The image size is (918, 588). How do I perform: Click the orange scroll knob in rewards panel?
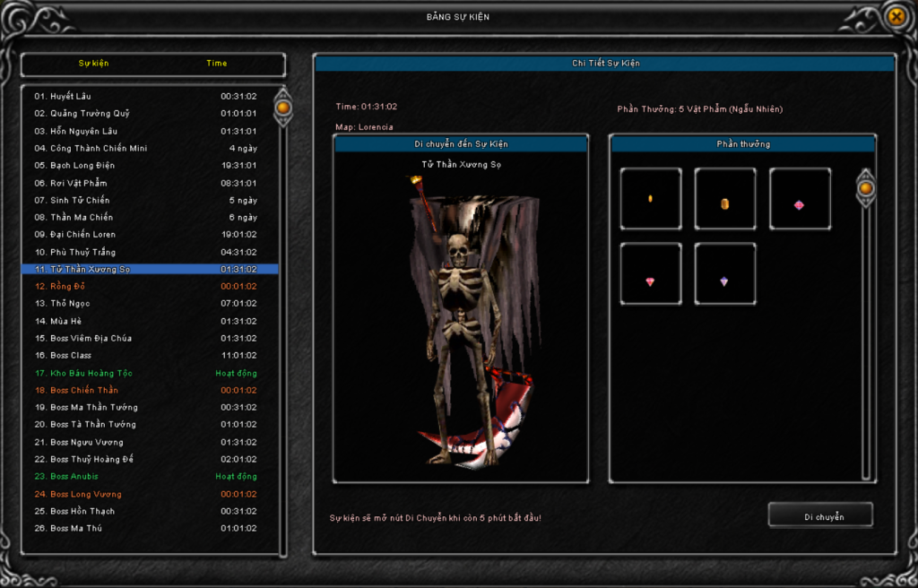click(x=865, y=188)
